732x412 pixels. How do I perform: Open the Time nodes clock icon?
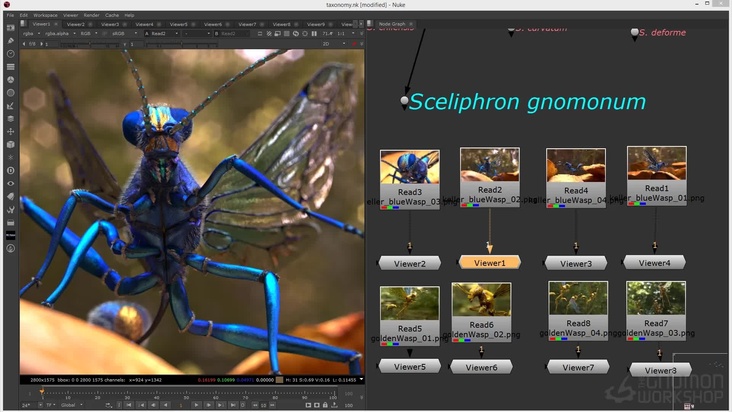pos(10,54)
